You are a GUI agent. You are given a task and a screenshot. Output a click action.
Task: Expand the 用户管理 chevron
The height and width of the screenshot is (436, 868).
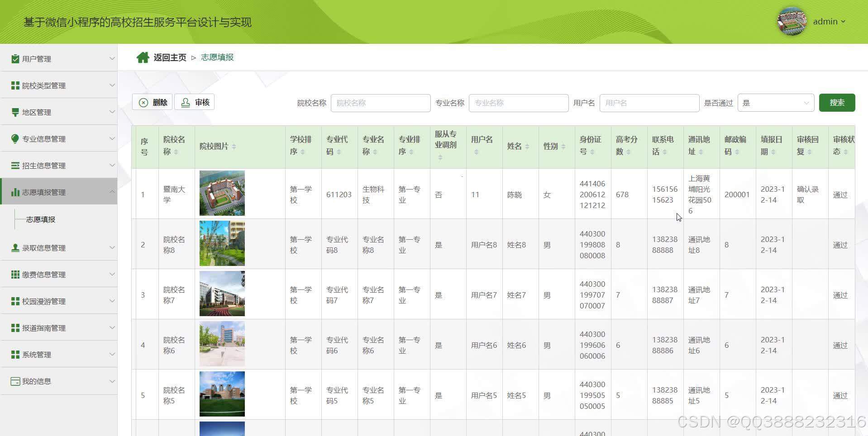click(x=112, y=58)
